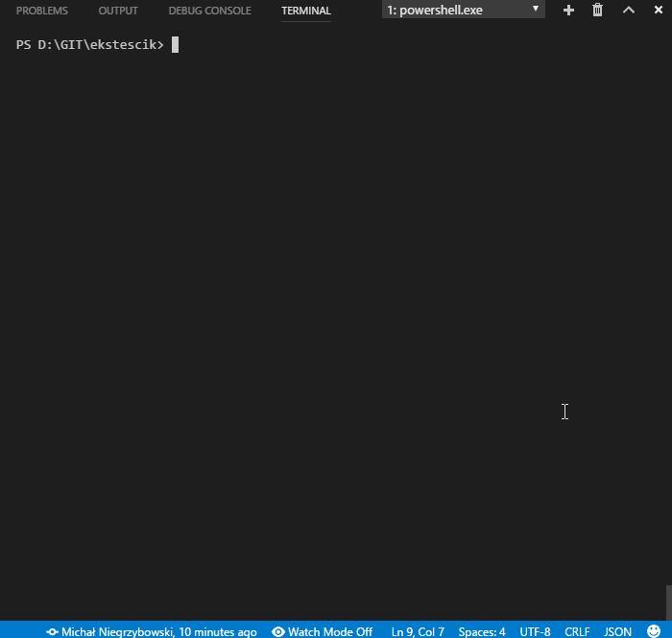Open the OUTPUT tab
The image size is (672, 638).
[118, 11]
